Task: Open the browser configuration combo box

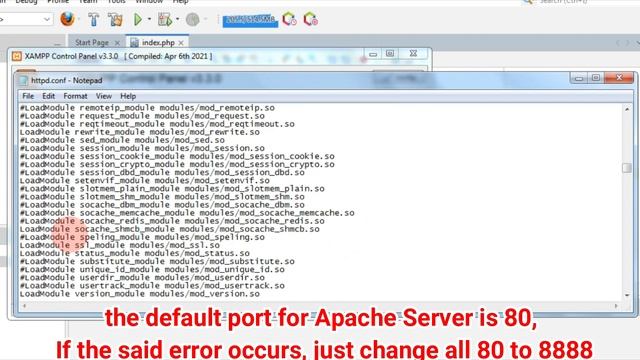Action: pyautogui.click(x=26, y=19)
